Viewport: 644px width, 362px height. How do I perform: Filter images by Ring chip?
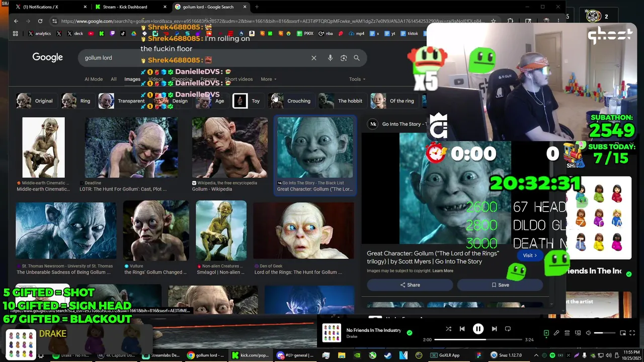[76, 101]
